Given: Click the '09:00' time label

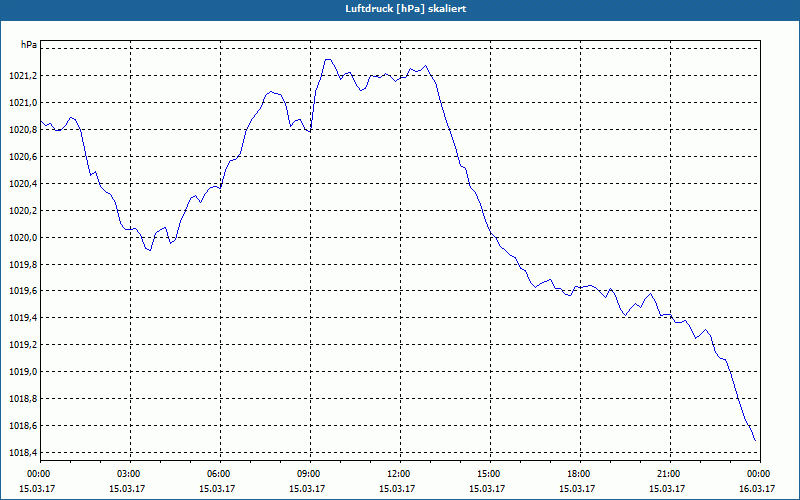Looking at the screenshot, I should click(310, 474).
